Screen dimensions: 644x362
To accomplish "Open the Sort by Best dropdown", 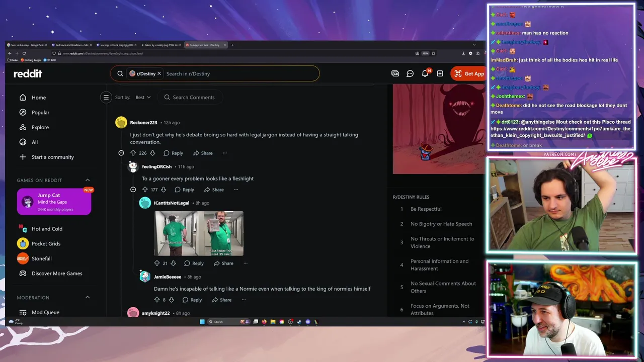I will click(x=143, y=98).
